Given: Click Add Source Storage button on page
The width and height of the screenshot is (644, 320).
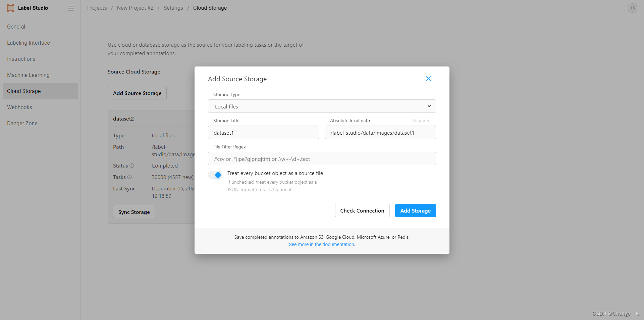Looking at the screenshot, I should (x=137, y=93).
